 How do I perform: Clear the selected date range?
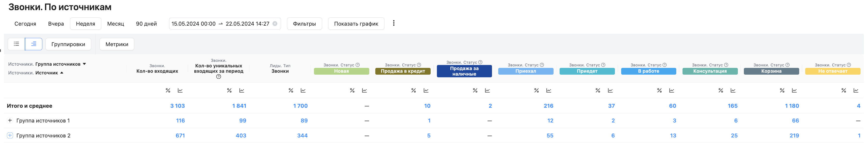click(275, 24)
